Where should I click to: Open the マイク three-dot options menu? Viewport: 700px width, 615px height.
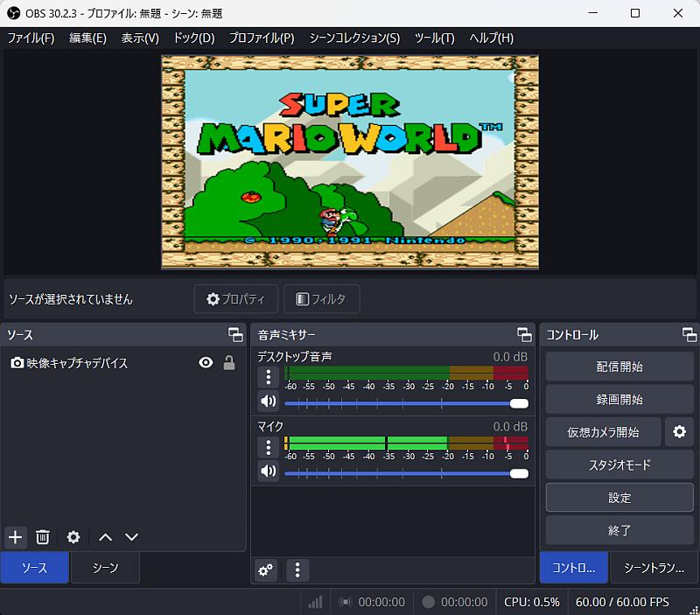[269, 447]
